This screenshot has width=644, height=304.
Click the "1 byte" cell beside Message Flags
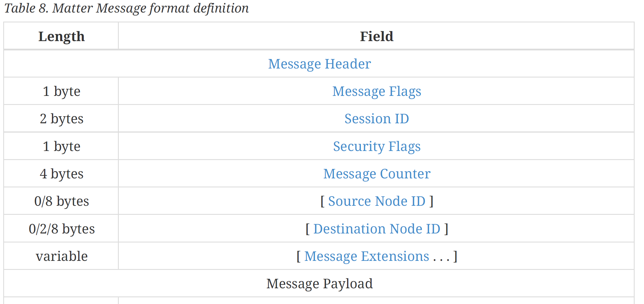[x=61, y=91]
